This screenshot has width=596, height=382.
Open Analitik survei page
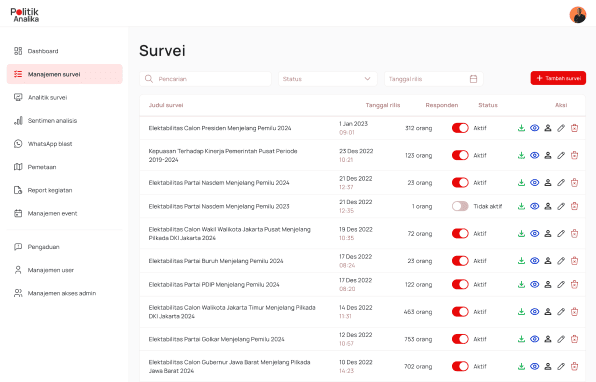65,97
